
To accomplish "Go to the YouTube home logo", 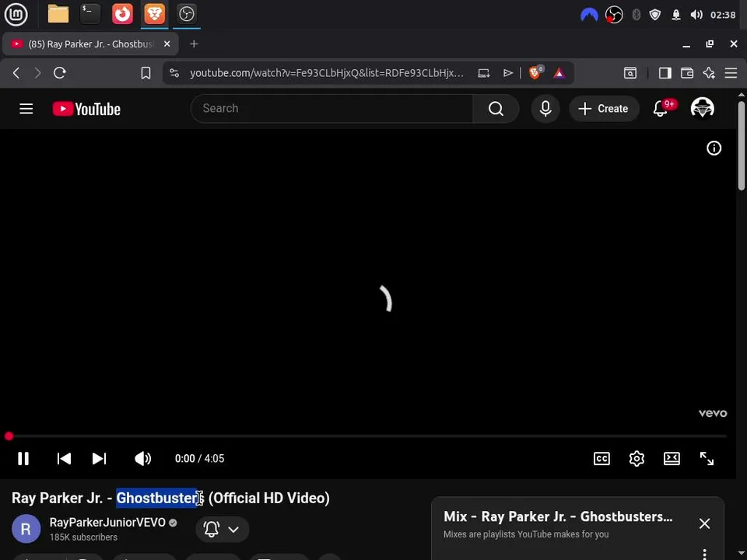I will (x=86, y=109).
